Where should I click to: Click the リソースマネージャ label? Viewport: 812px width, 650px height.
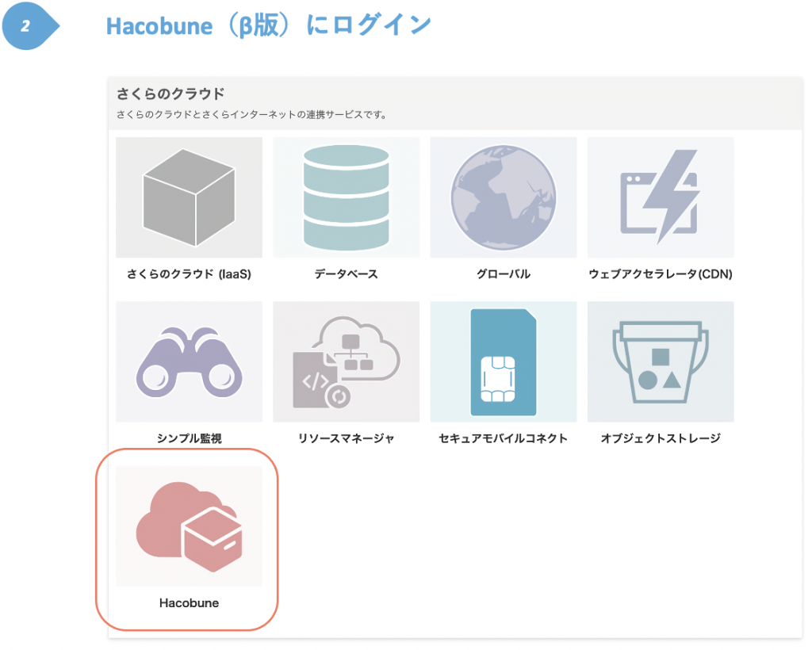coord(346,439)
